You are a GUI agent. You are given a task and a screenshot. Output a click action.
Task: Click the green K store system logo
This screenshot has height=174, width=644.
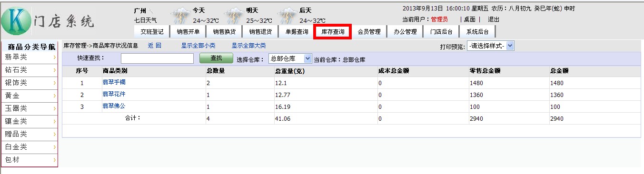17,20
